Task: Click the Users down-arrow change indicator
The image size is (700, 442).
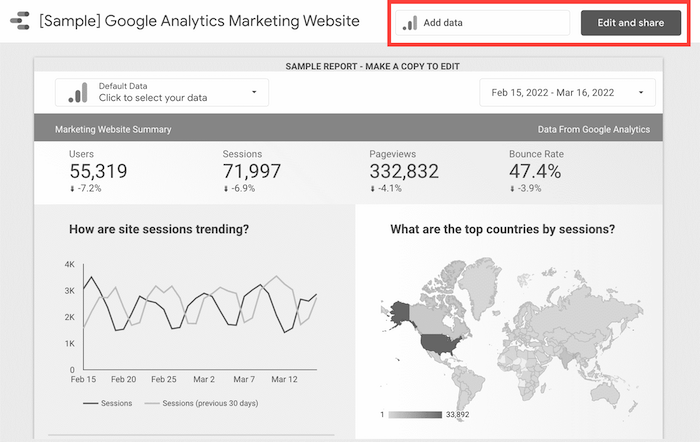Action: point(72,188)
